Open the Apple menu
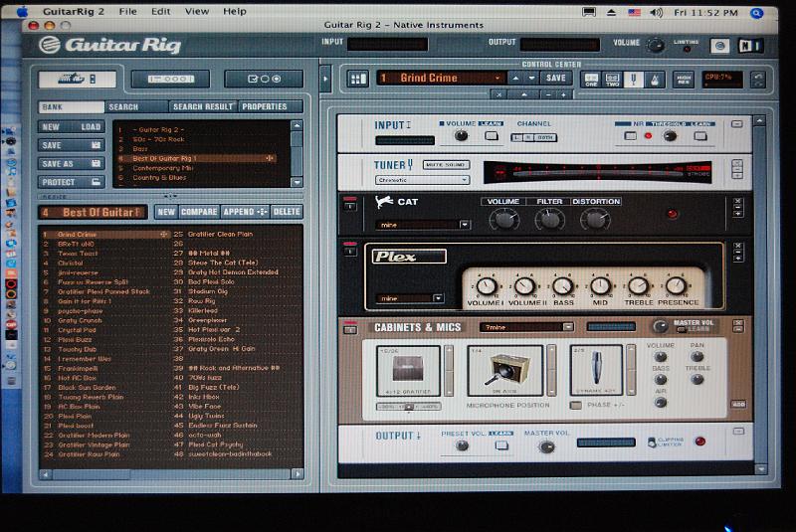 [23, 12]
